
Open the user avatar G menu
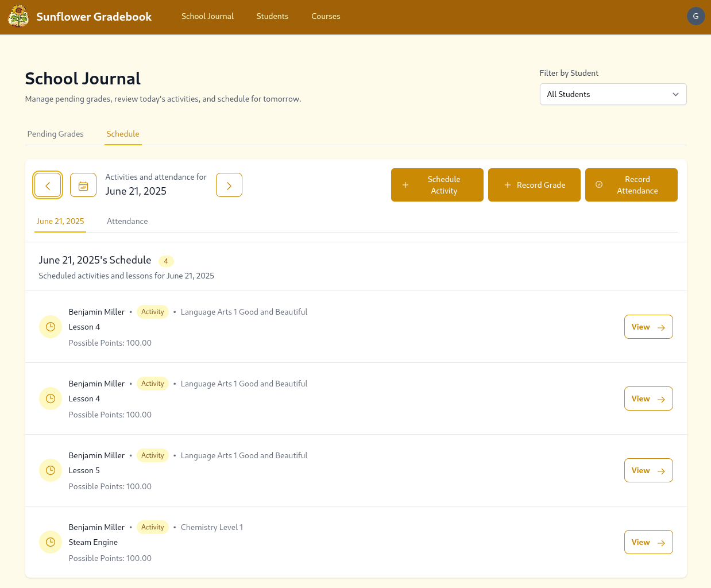[x=695, y=16]
